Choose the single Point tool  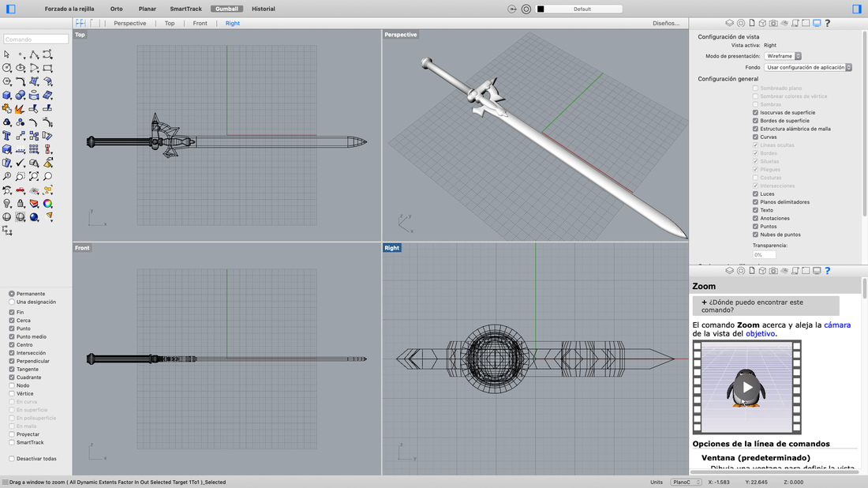click(x=21, y=54)
